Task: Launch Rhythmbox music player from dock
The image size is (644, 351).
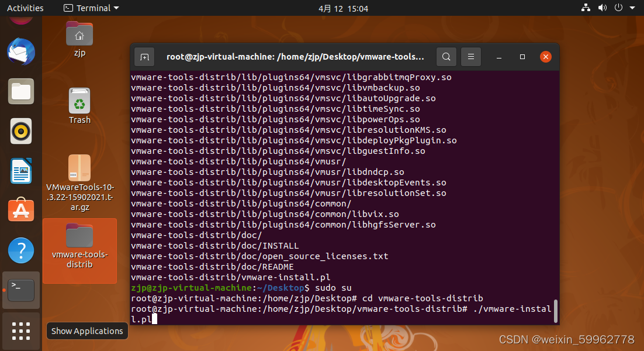Action: point(21,131)
